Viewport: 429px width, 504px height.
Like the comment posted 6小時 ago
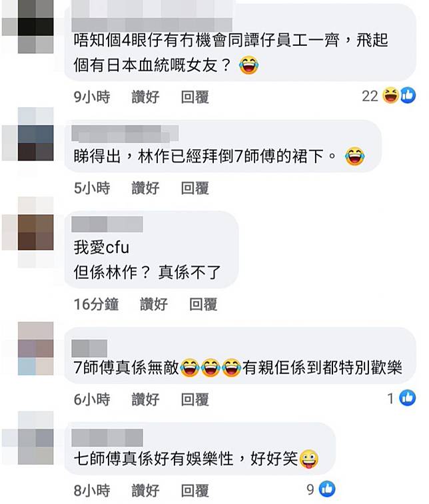(x=146, y=399)
